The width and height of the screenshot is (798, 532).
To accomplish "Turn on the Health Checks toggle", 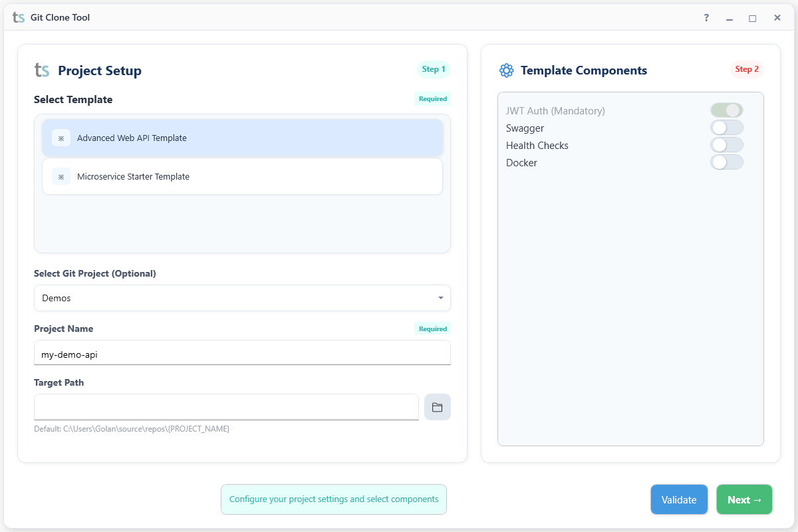I will pos(727,144).
